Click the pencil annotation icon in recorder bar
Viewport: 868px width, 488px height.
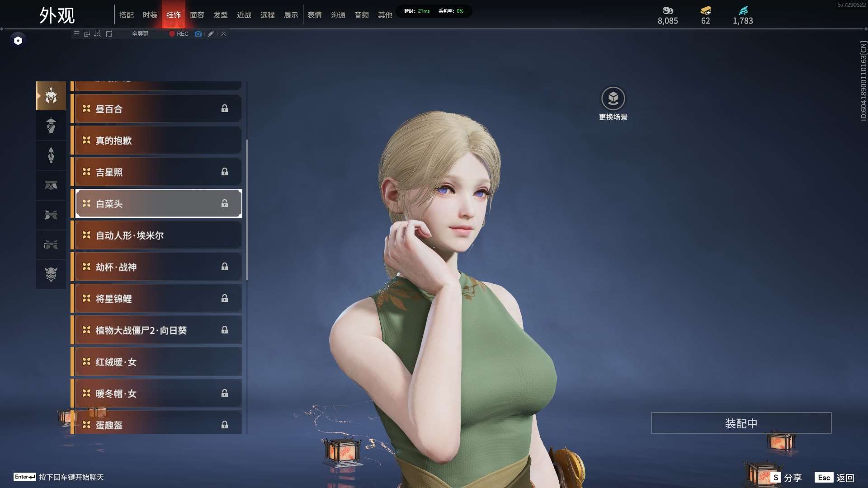[211, 33]
